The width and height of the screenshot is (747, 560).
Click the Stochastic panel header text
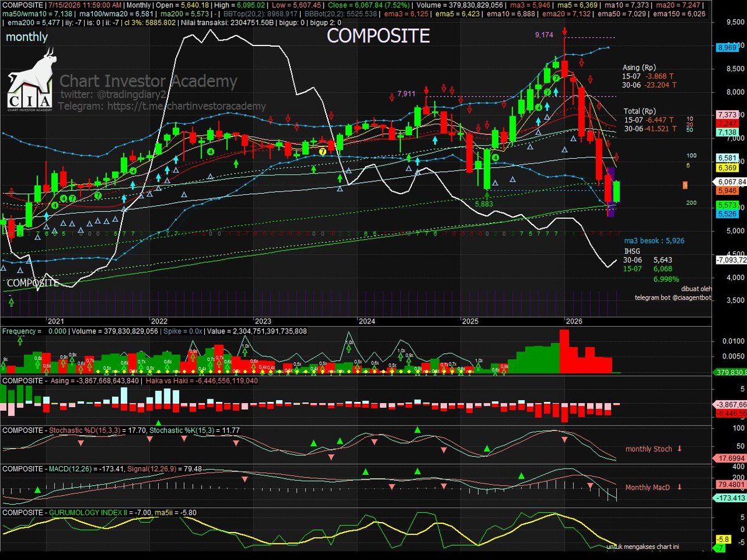click(x=121, y=430)
